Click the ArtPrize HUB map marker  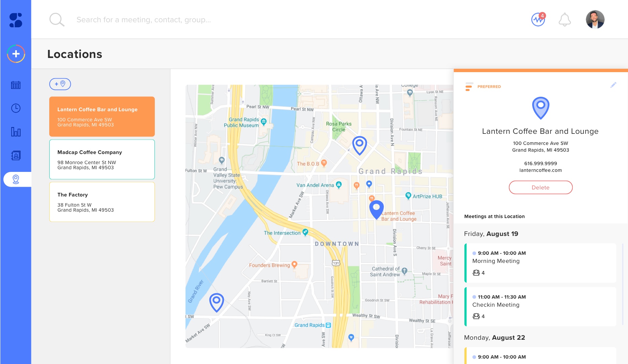coord(408,196)
